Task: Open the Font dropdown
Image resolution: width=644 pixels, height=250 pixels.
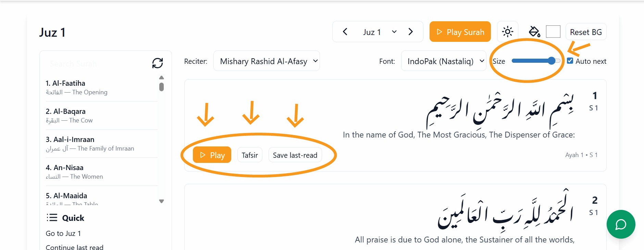Action: click(x=443, y=61)
